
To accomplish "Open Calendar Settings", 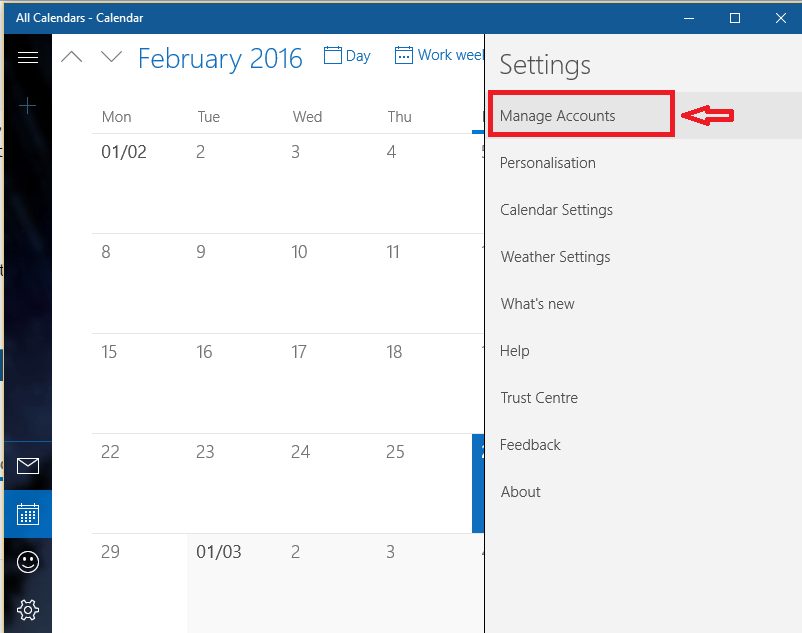I will click(x=556, y=210).
